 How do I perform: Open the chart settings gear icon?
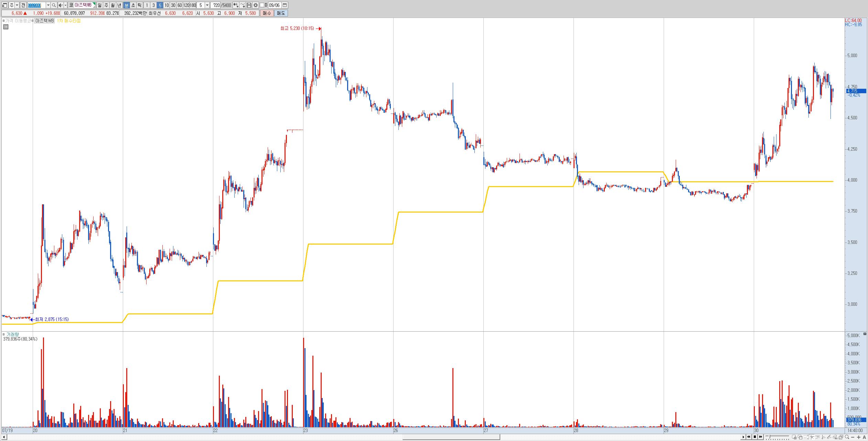[x=256, y=5]
